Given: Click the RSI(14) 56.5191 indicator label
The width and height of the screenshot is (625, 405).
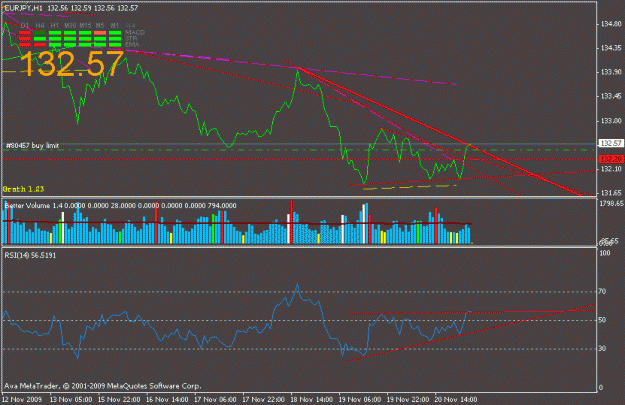Looking at the screenshot, I should pos(30,255).
